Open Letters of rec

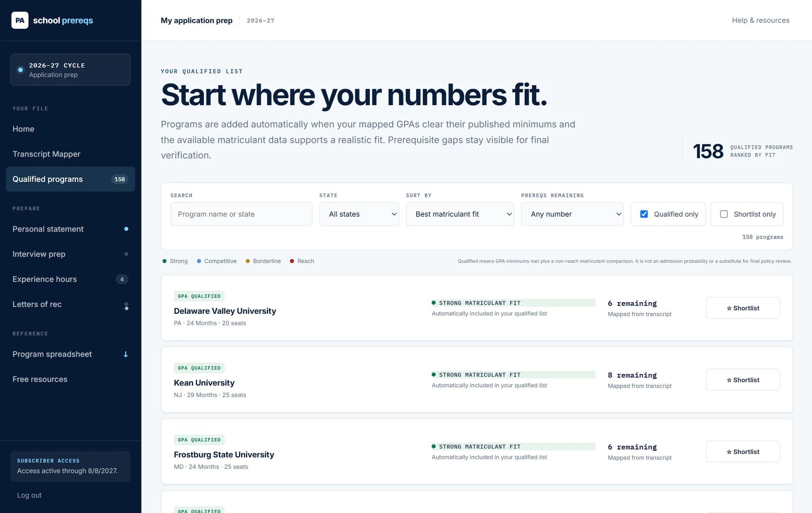(x=70, y=304)
